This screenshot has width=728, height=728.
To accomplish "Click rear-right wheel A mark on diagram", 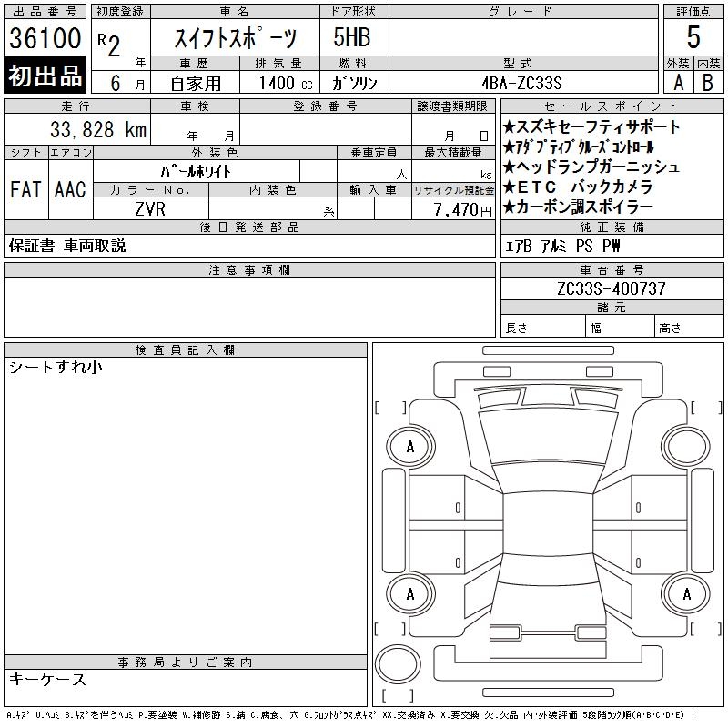I will coord(686,594).
